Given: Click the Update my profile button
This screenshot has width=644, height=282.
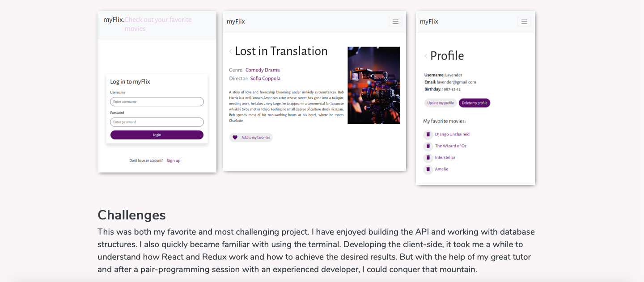Looking at the screenshot, I should pos(441,103).
